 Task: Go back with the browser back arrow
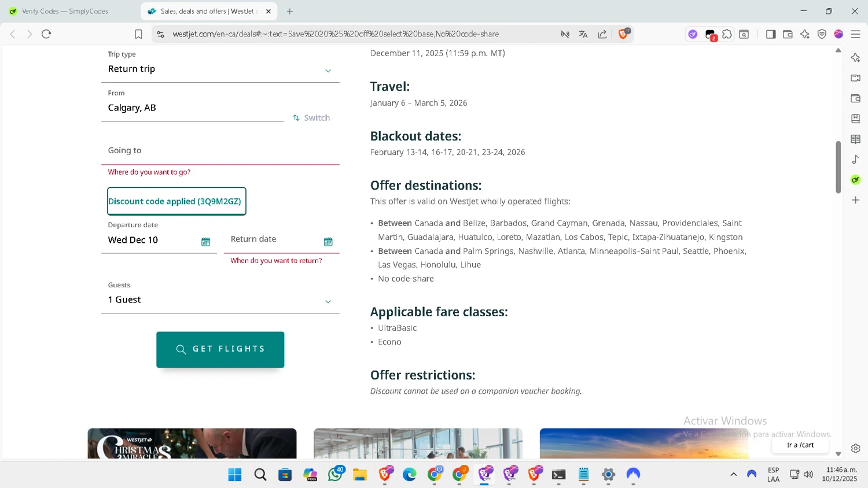13,34
